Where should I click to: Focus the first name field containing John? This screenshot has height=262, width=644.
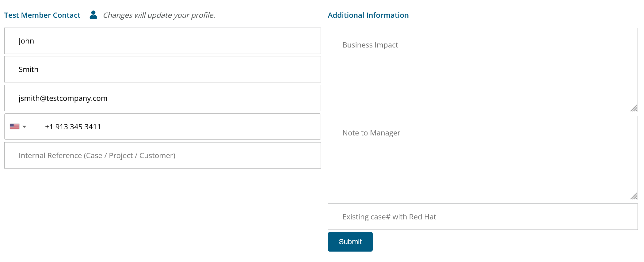coord(162,41)
